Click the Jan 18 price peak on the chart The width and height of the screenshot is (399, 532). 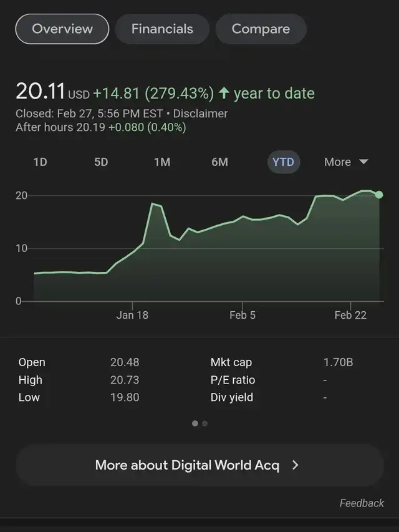click(152, 204)
